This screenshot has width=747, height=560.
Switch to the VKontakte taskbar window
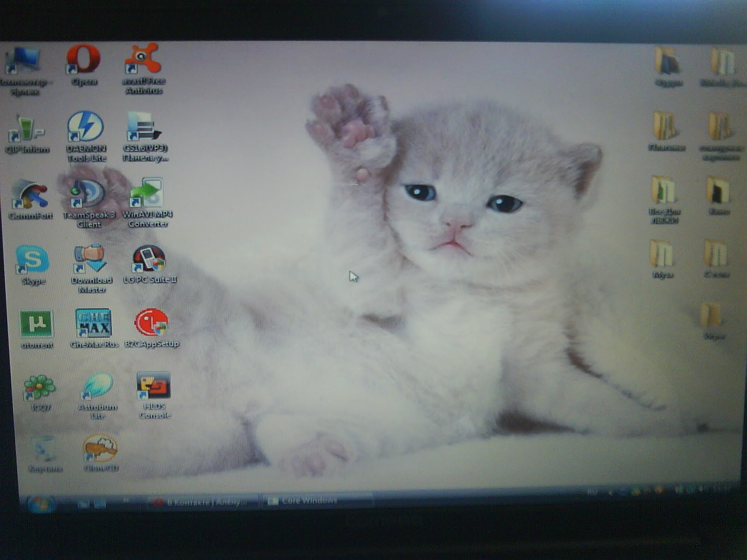pyautogui.click(x=203, y=502)
